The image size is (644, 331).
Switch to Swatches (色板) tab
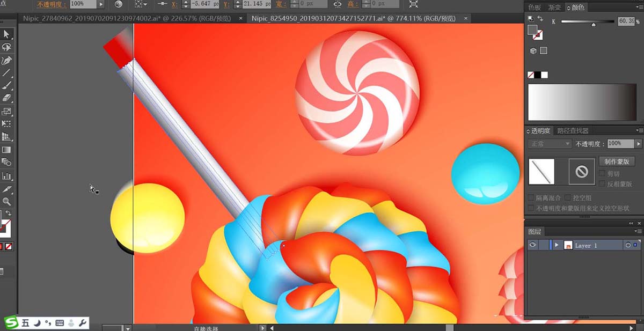point(535,8)
